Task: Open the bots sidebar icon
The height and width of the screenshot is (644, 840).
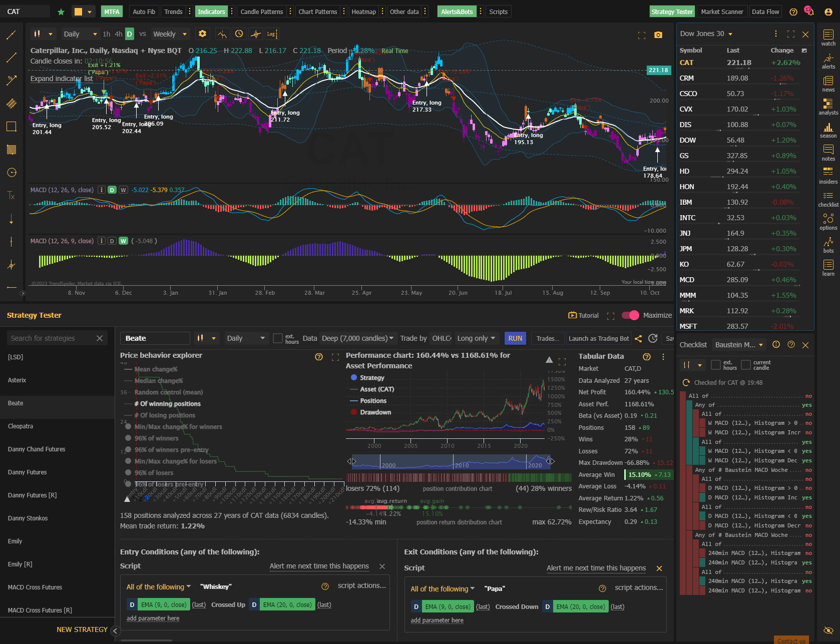Action: tap(828, 245)
